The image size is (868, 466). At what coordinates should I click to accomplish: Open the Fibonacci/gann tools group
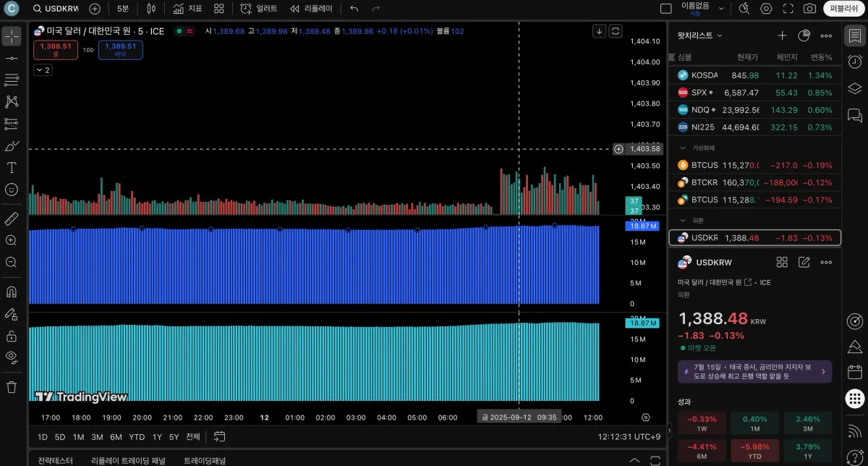point(12,80)
